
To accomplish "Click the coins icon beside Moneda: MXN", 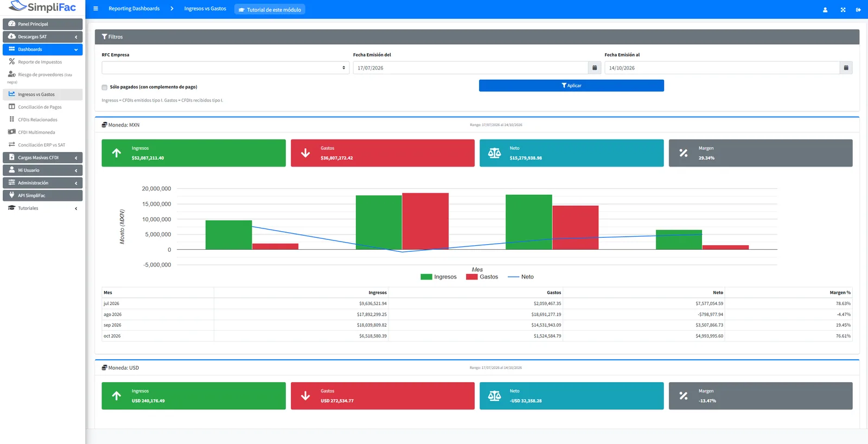I will (104, 125).
